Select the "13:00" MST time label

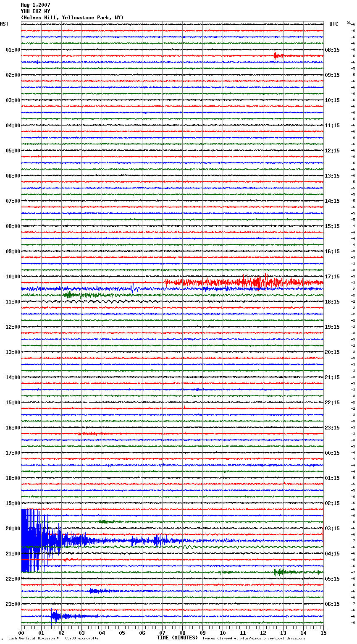(13, 352)
